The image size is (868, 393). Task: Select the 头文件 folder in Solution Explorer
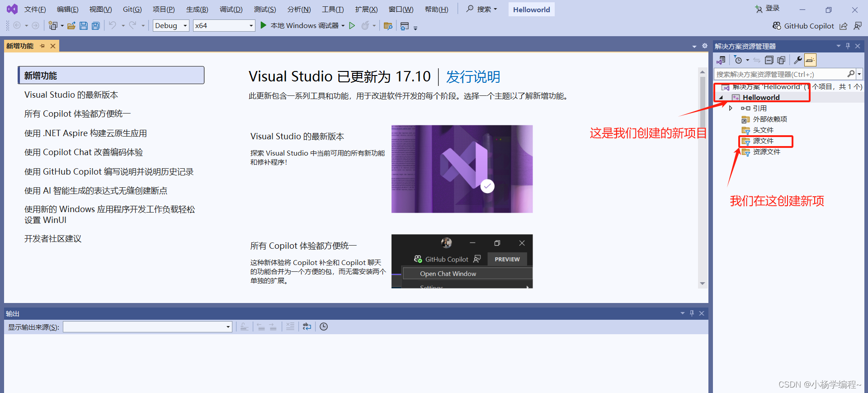(763, 130)
